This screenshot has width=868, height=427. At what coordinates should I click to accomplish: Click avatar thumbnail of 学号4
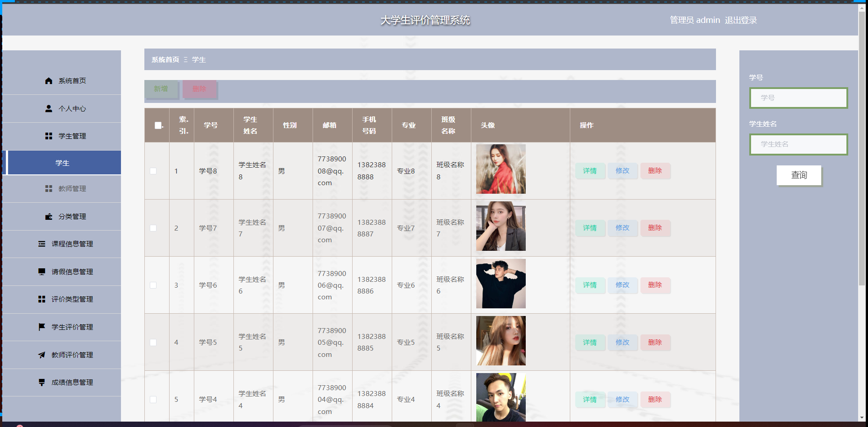tap(501, 397)
